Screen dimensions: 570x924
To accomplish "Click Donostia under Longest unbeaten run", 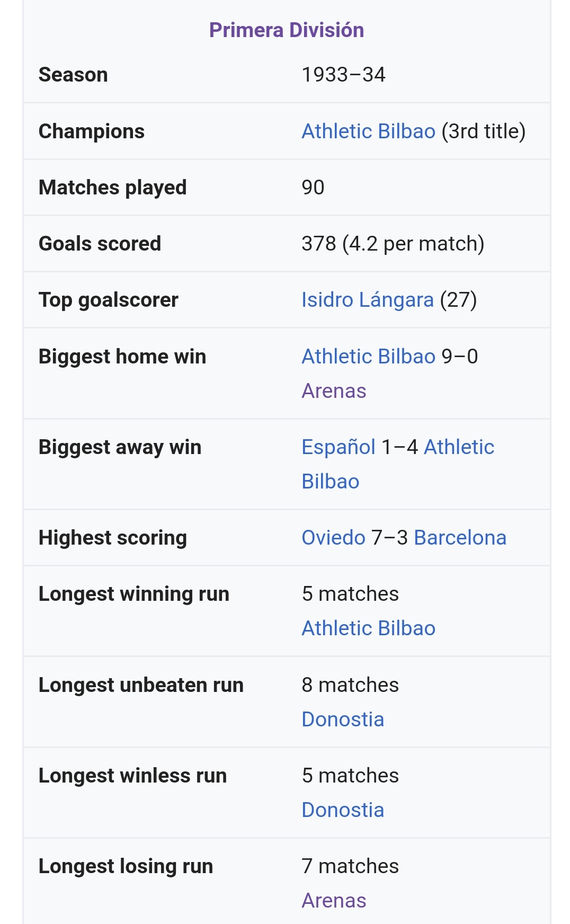I will click(x=343, y=719).
